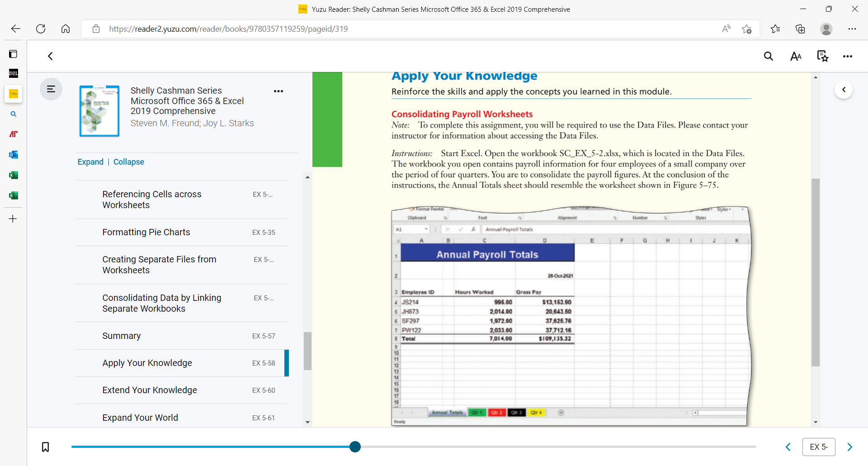Open the Summary section
868x466 pixels.
[182, 336]
